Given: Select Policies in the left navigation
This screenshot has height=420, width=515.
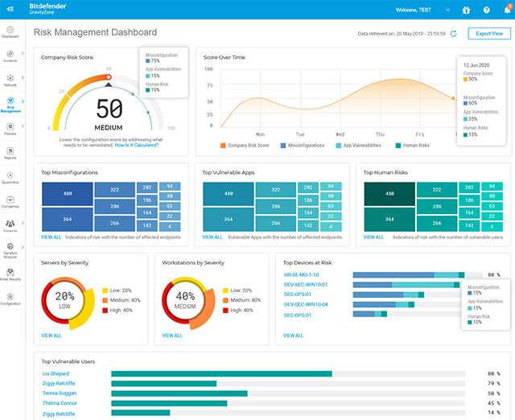Looking at the screenshot, I should click(10, 128).
